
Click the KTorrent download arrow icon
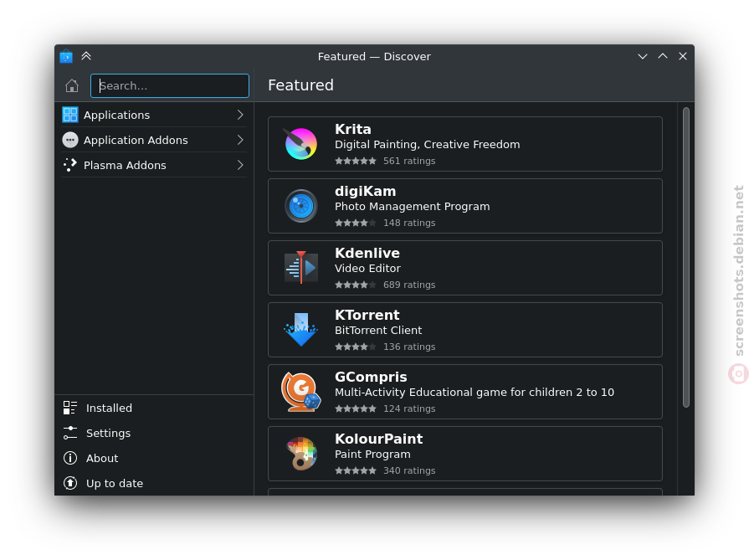pos(301,330)
